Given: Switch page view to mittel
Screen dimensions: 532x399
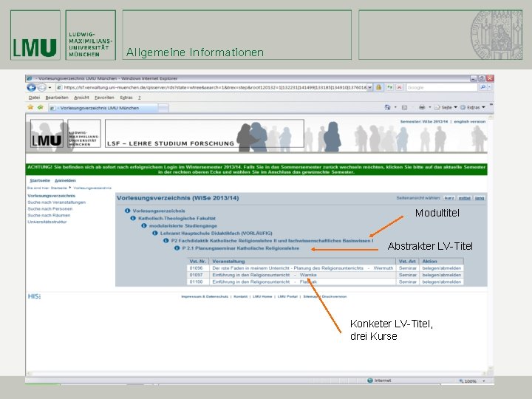Looking at the screenshot, I should (465, 198).
